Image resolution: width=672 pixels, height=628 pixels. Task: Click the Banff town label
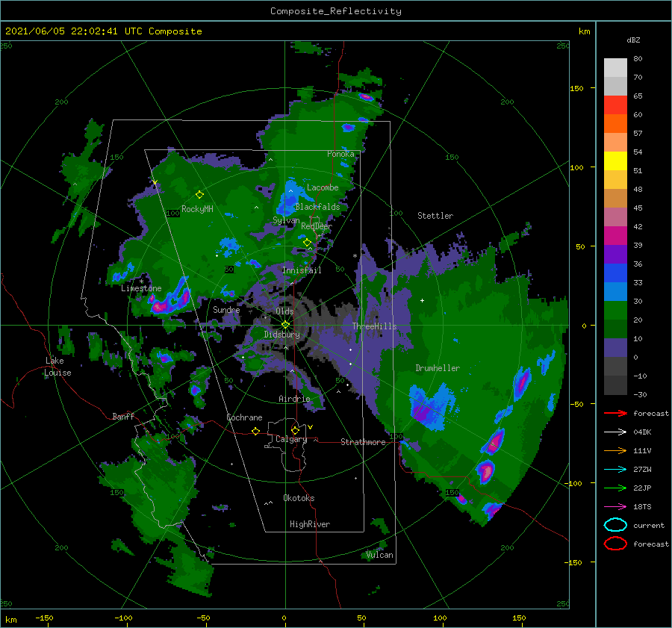point(123,417)
